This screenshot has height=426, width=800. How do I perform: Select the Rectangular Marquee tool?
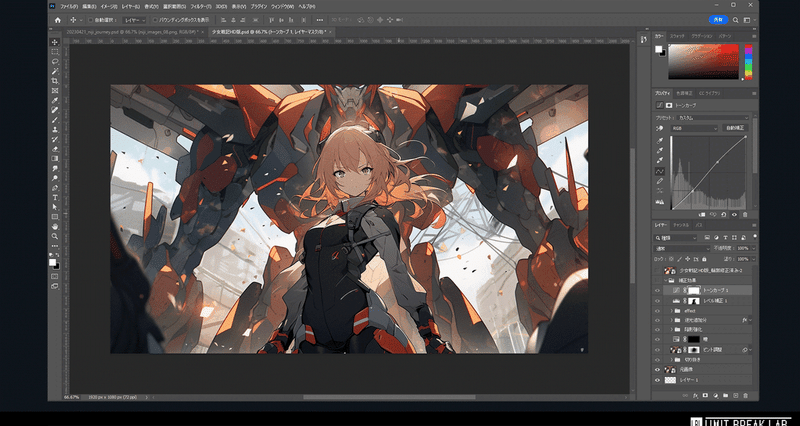(x=55, y=52)
